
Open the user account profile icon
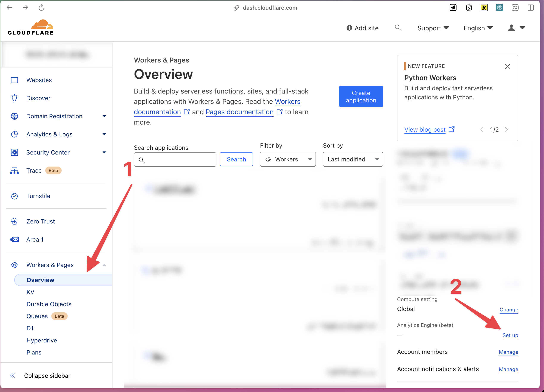(511, 28)
